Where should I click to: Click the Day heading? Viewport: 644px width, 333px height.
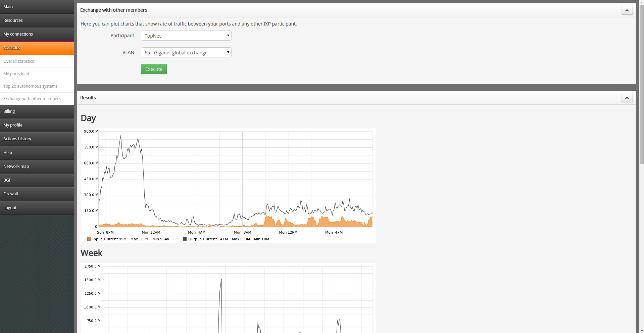88,118
